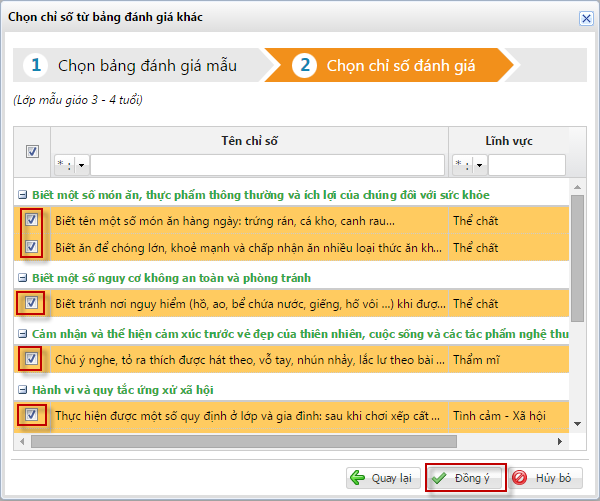Select step 2 Chọn chỉ số đánh giá
Viewport: 600px width, 501px height.
(x=388, y=65)
